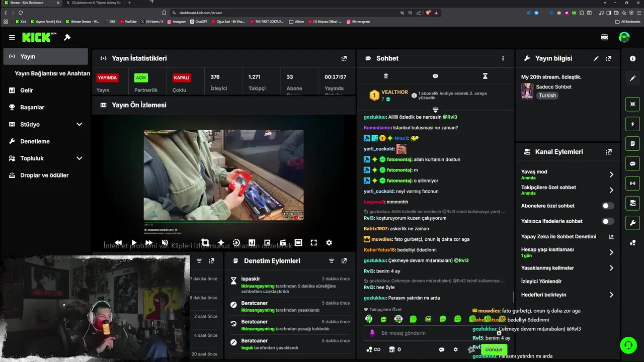Expand the Topluluk sidebar section
Image resolution: width=644 pixels, height=362 pixels.
[79, 158]
